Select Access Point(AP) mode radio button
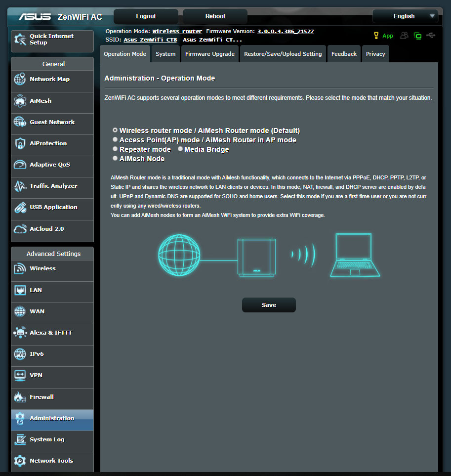 (115, 140)
